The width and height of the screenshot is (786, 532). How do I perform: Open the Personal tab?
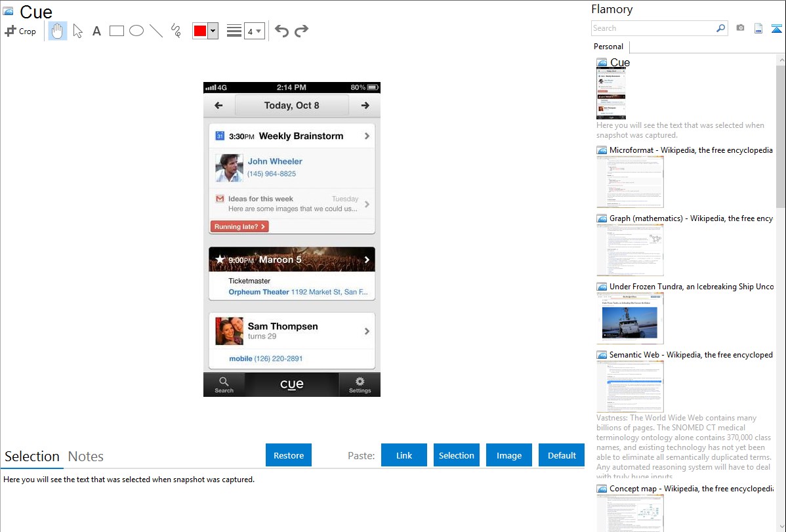(608, 47)
